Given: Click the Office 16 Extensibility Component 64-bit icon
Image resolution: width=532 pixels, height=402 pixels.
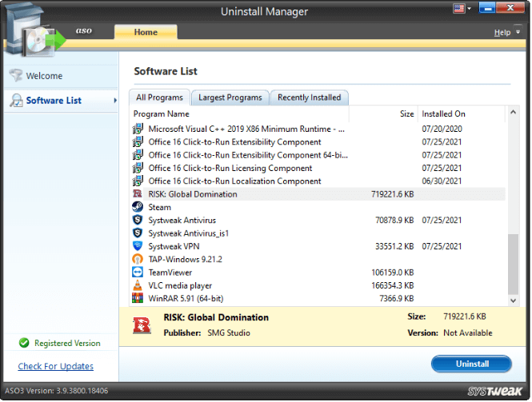Looking at the screenshot, I should coord(138,155).
